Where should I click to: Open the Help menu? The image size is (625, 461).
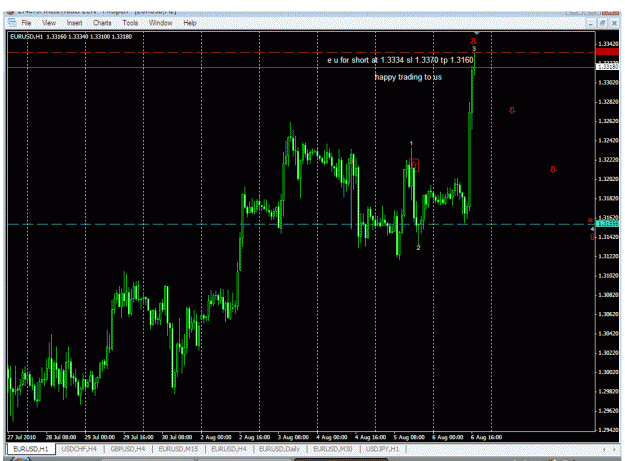click(x=190, y=23)
